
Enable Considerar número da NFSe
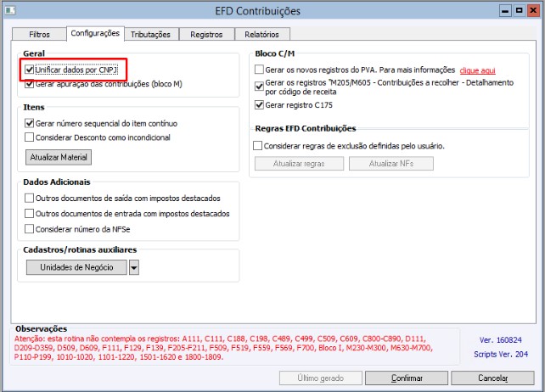click(29, 229)
